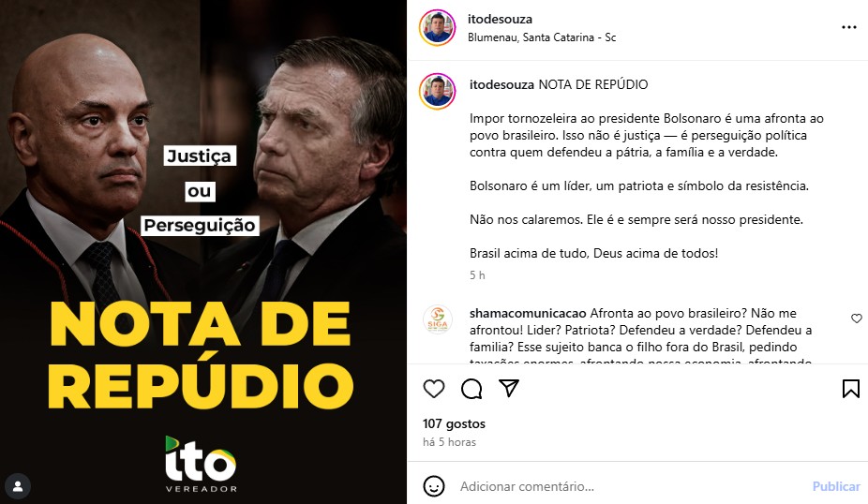Viewport: 868px width, 504px height.
Task: Click the Publicar button
Action: [836, 486]
